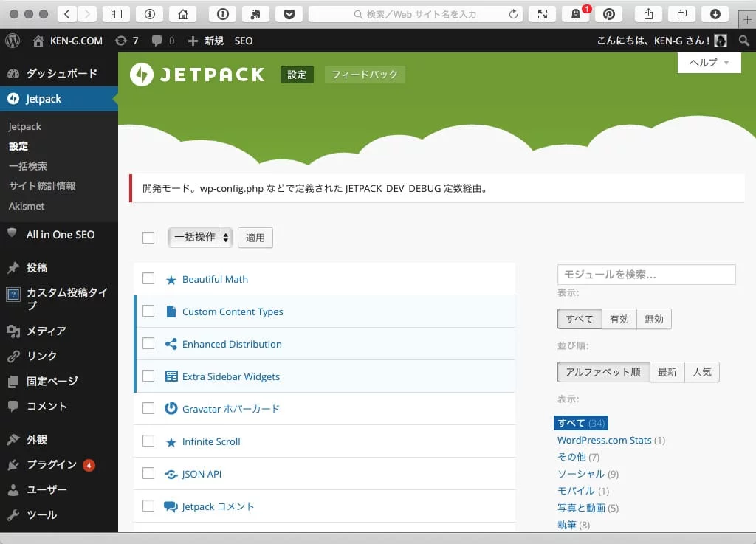Check the Extra Sidebar Widgets checkbox

point(148,376)
